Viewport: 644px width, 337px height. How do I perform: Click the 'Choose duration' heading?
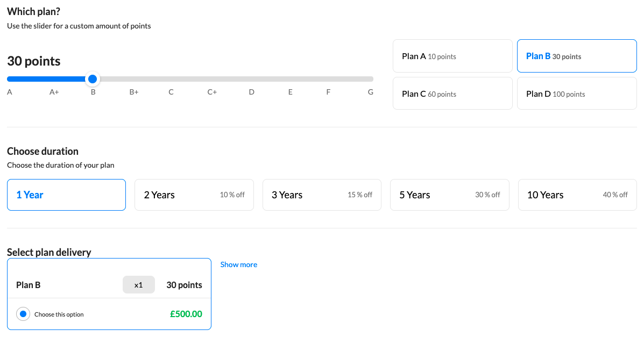(43, 151)
